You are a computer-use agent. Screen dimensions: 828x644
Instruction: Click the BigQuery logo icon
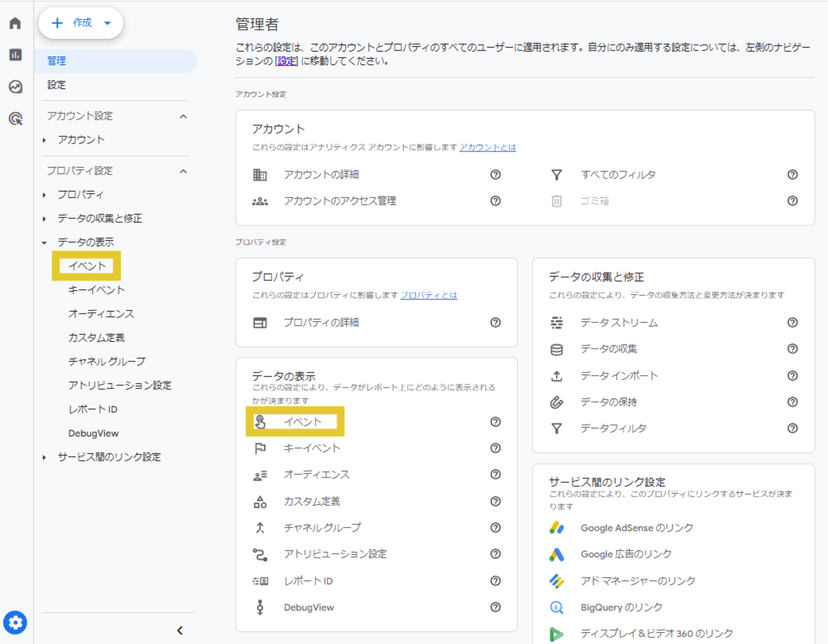557,608
